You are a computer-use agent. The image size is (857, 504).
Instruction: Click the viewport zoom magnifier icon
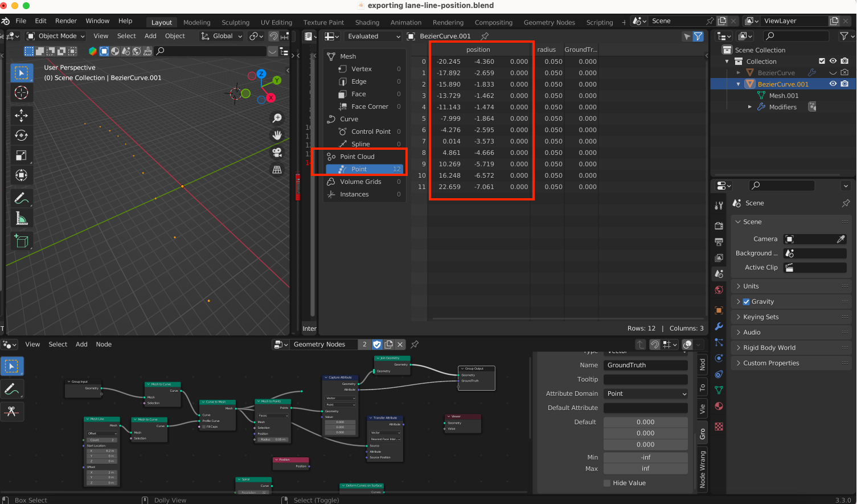pos(277,118)
